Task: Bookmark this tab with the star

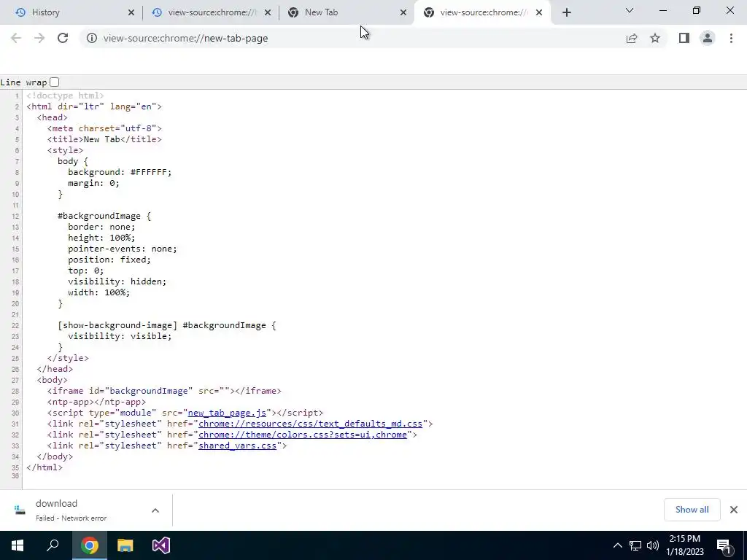Action: coord(655,38)
